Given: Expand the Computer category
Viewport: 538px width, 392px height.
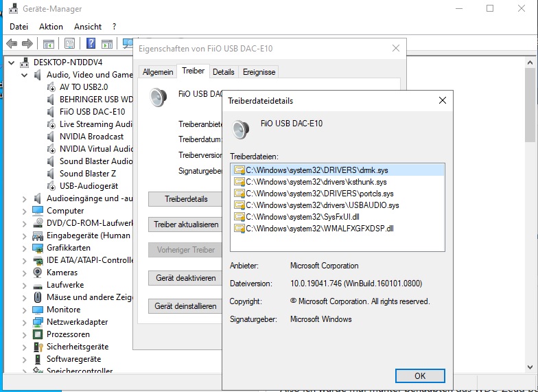Looking at the screenshot, I should point(25,211).
